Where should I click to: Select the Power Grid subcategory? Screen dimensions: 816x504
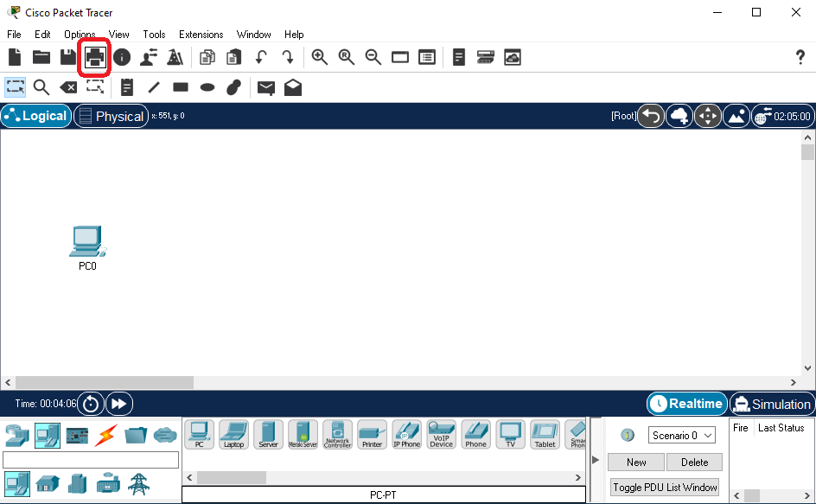pos(138,484)
